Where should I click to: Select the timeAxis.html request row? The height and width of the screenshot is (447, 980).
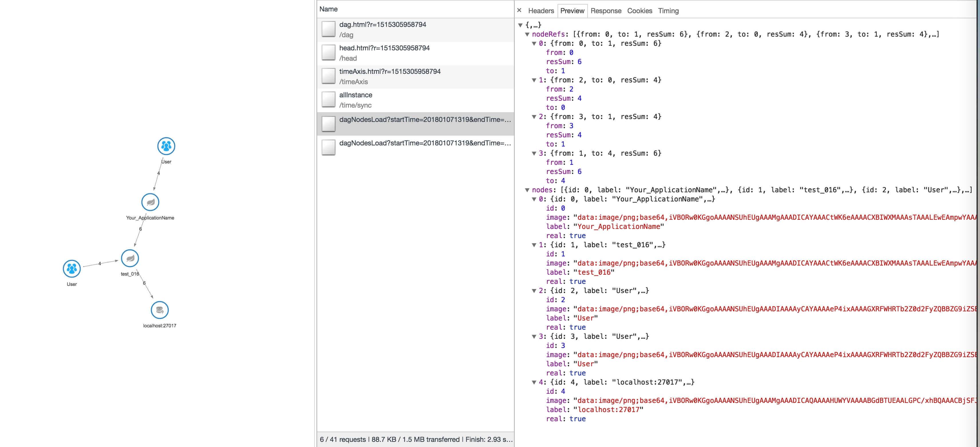point(415,76)
